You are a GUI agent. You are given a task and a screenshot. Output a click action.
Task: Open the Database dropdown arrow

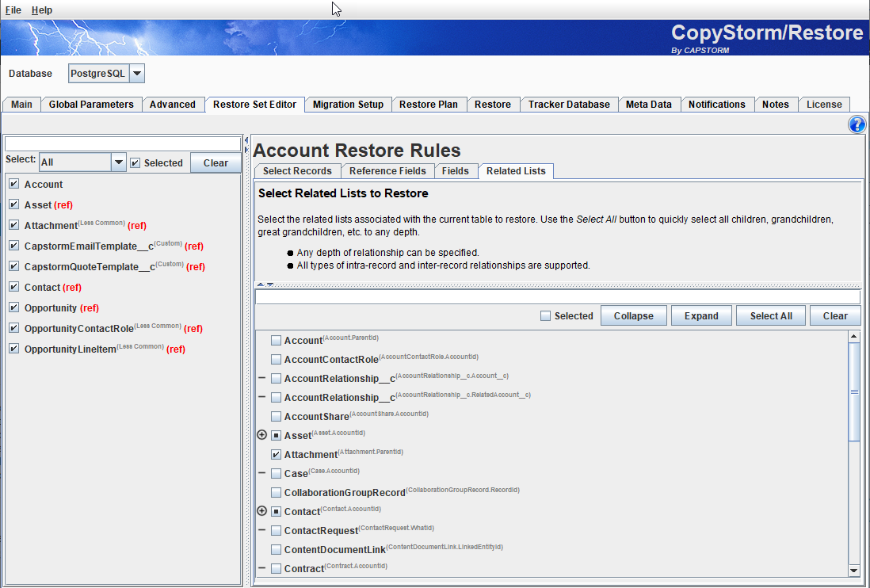[137, 73]
